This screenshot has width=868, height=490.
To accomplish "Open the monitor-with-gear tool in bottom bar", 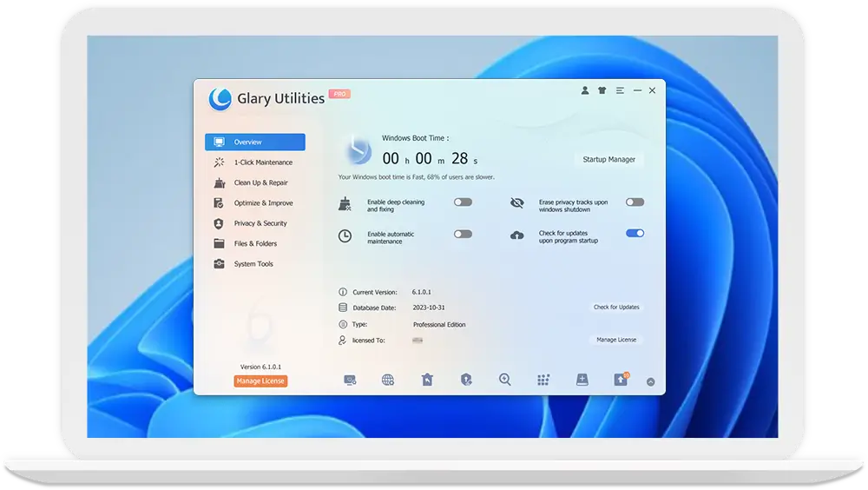I will (x=350, y=380).
